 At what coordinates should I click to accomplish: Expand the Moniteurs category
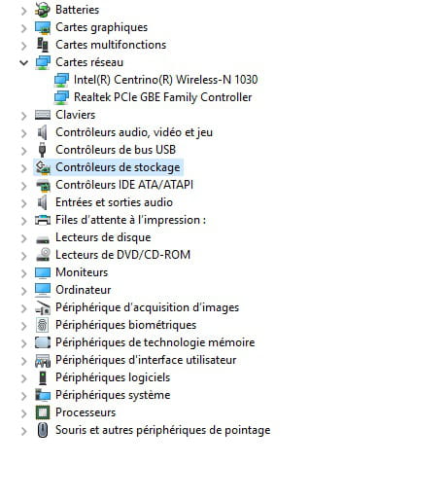23,273
